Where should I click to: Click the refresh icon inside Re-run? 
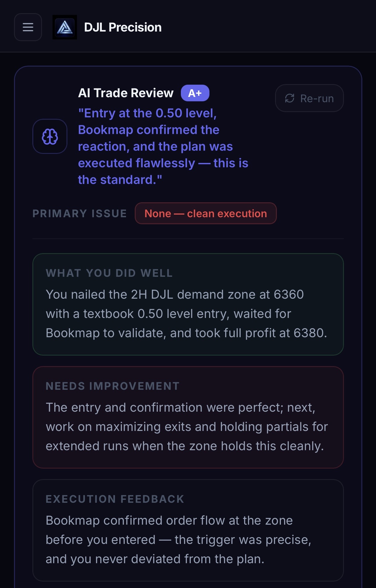pos(289,98)
